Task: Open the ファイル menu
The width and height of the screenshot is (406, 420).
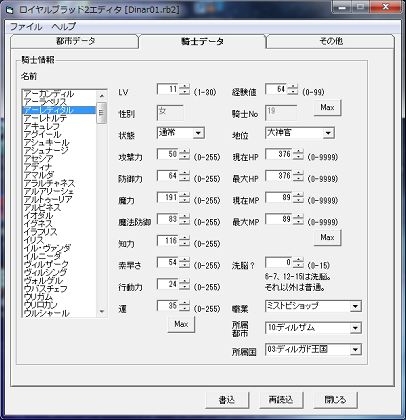Action: (x=26, y=26)
